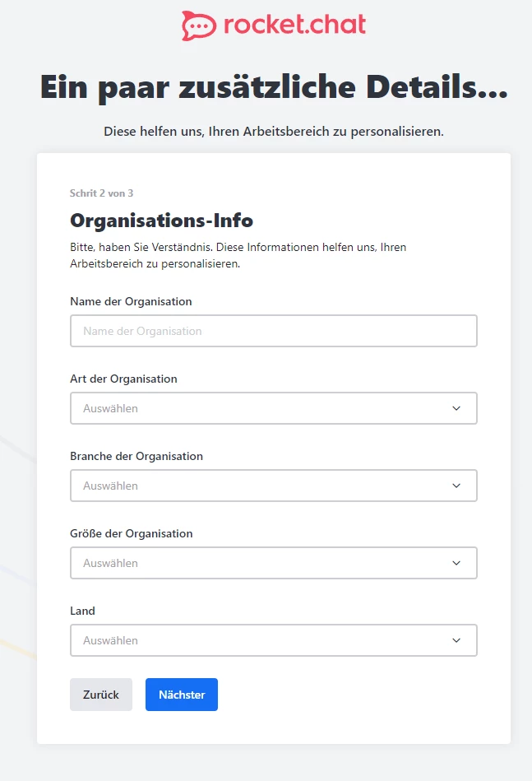Click the Größe der Organisation label
The width and height of the screenshot is (532, 781).
pos(131,533)
